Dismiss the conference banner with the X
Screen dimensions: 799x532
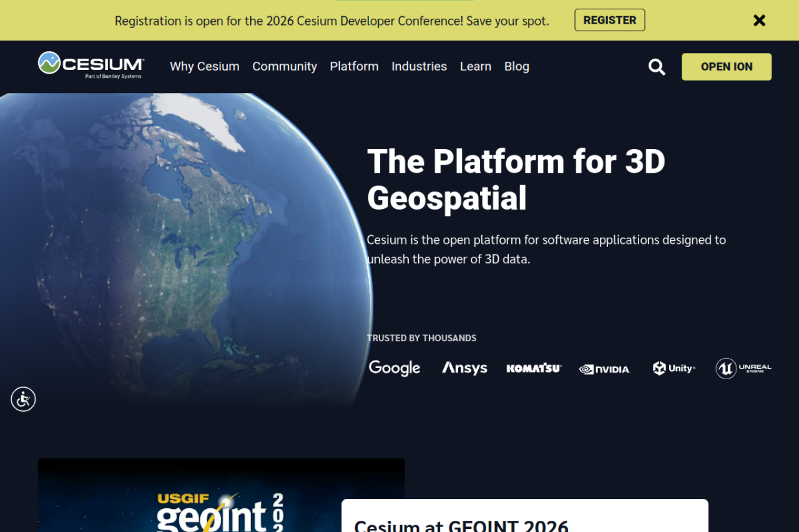pos(759,21)
